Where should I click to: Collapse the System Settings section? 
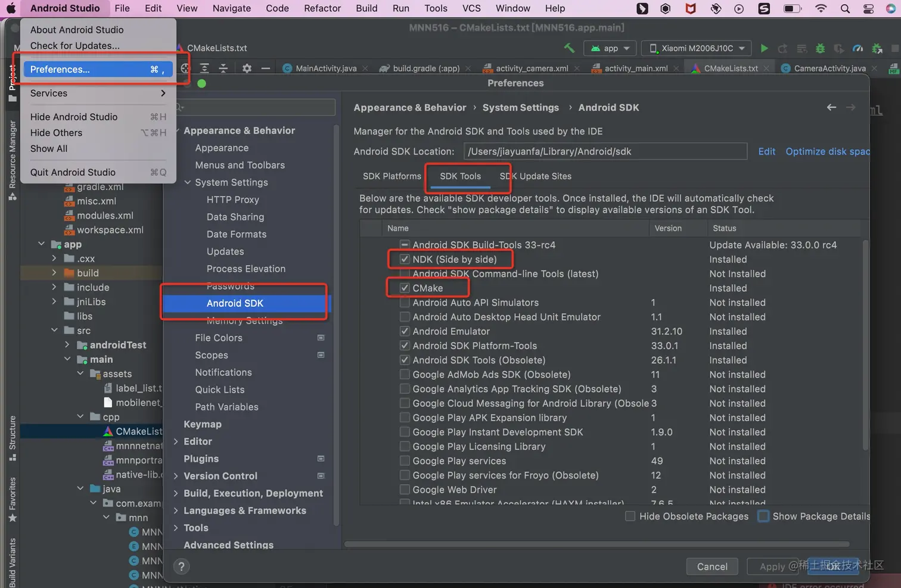(187, 182)
